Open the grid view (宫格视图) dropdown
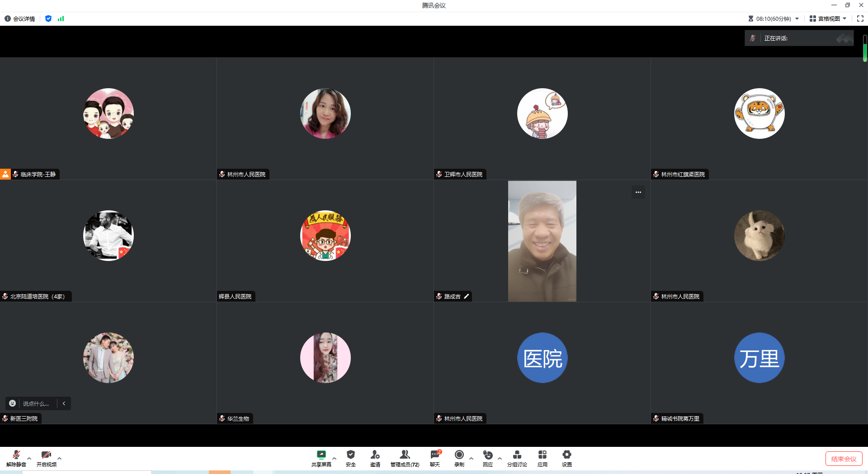This screenshot has height=474, width=868. pyautogui.click(x=828, y=19)
